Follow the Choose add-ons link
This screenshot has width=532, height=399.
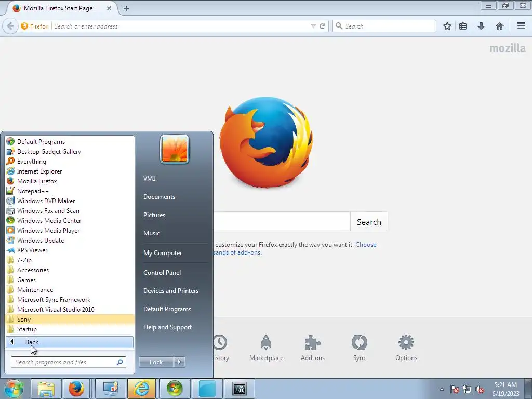point(366,245)
